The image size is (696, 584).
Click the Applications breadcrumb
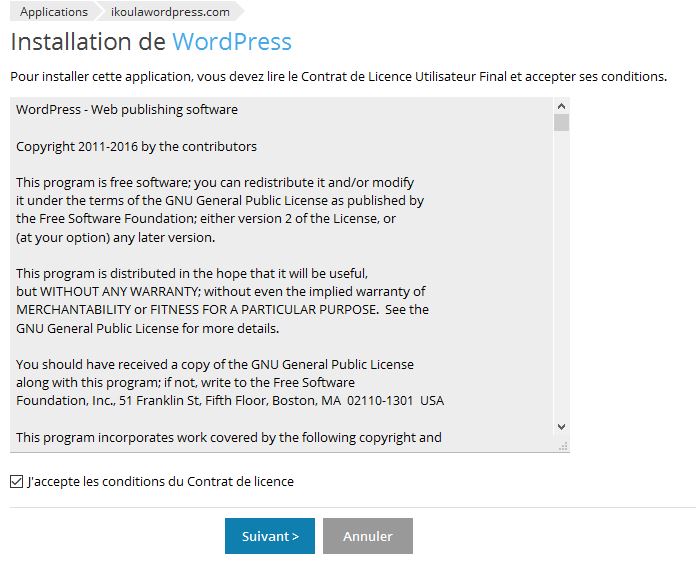coord(54,12)
